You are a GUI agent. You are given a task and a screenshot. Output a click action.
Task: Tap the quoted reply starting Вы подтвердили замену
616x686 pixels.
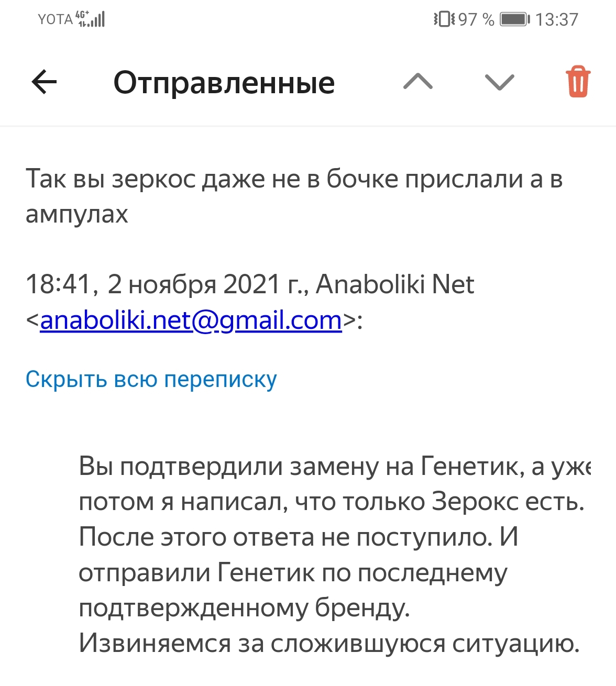tap(334, 555)
